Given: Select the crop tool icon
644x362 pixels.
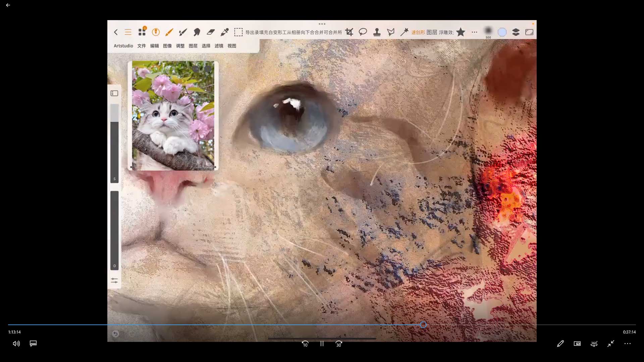Looking at the screenshot, I should (x=349, y=32).
